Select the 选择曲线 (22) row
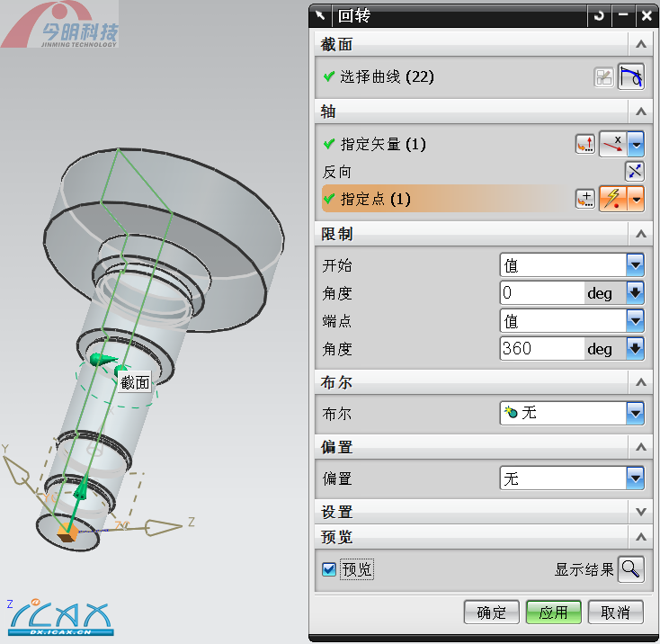 click(483, 77)
